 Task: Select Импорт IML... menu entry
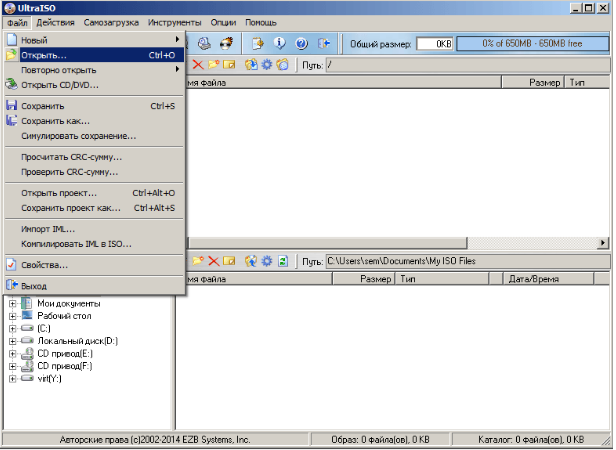[x=94, y=229]
